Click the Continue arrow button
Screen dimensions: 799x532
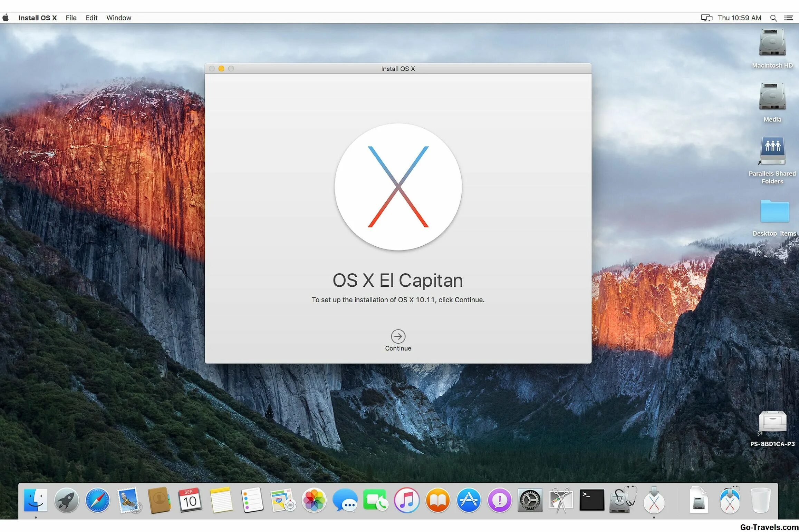(398, 336)
